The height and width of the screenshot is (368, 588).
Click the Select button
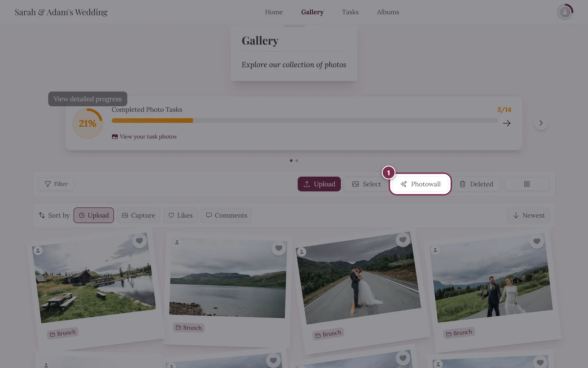(x=366, y=184)
